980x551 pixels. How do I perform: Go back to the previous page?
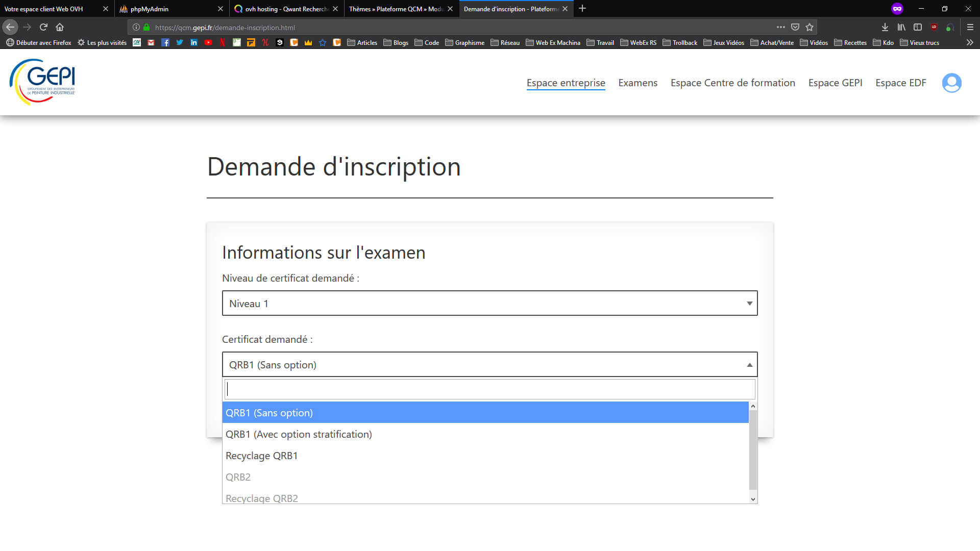click(x=10, y=27)
